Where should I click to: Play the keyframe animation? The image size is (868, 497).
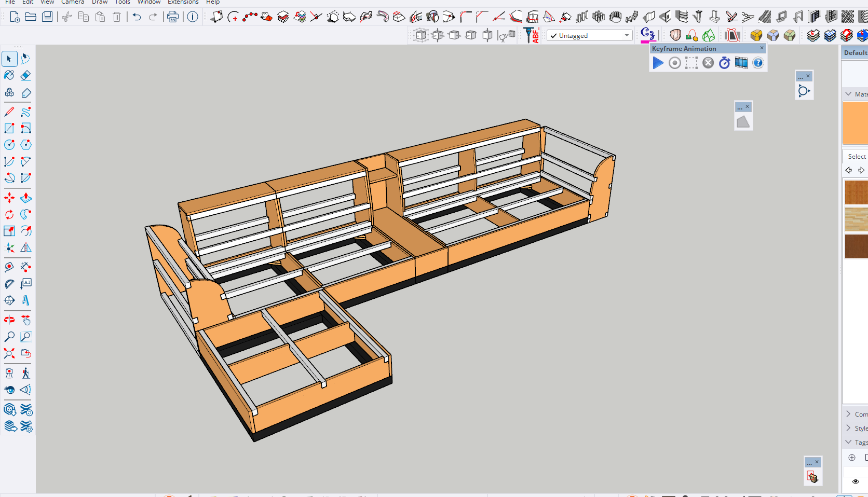[658, 63]
